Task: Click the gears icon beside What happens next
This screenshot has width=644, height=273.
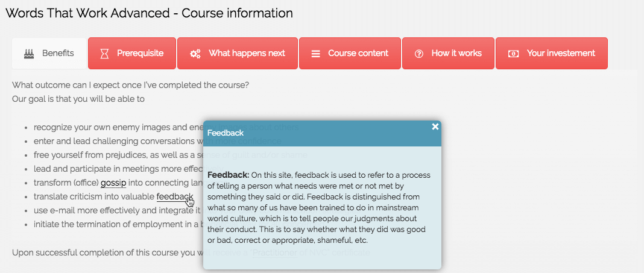Action: [195, 54]
